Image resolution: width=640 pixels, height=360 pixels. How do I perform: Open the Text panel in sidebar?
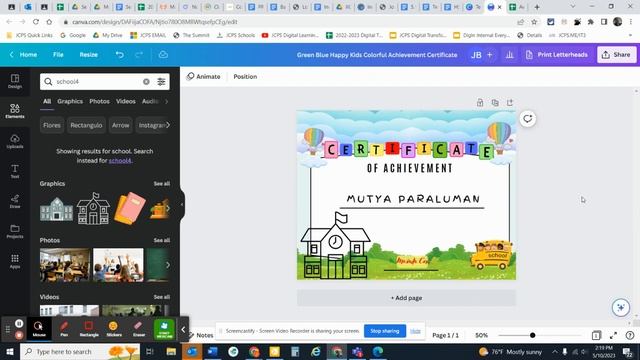(15, 171)
